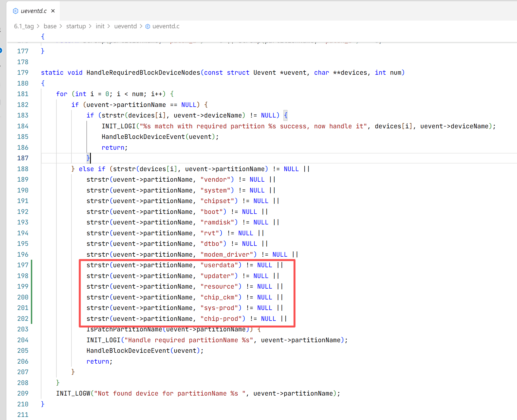This screenshot has width=517, height=420.
Task: Click the IsPatchPartitionName call on line 203
Action: coord(125,329)
